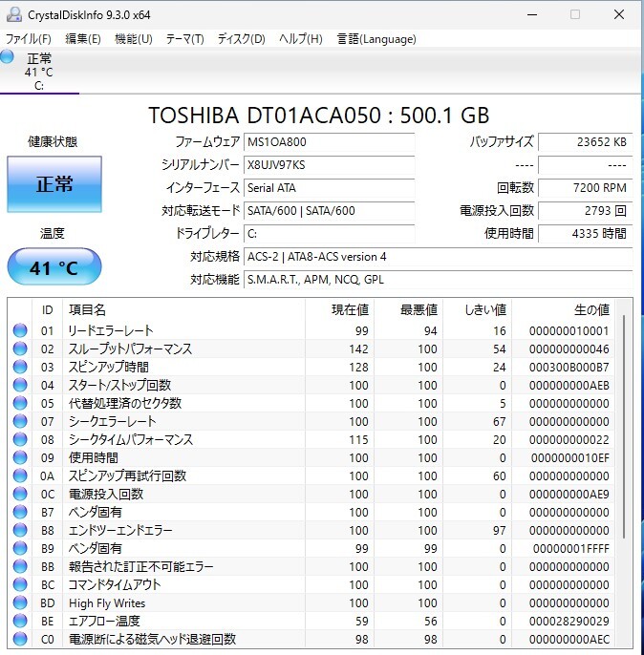Click status orb for ID 01 read error rate
Image resolution: width=644 pixels, height=655 pixels.
pos(20,330)
